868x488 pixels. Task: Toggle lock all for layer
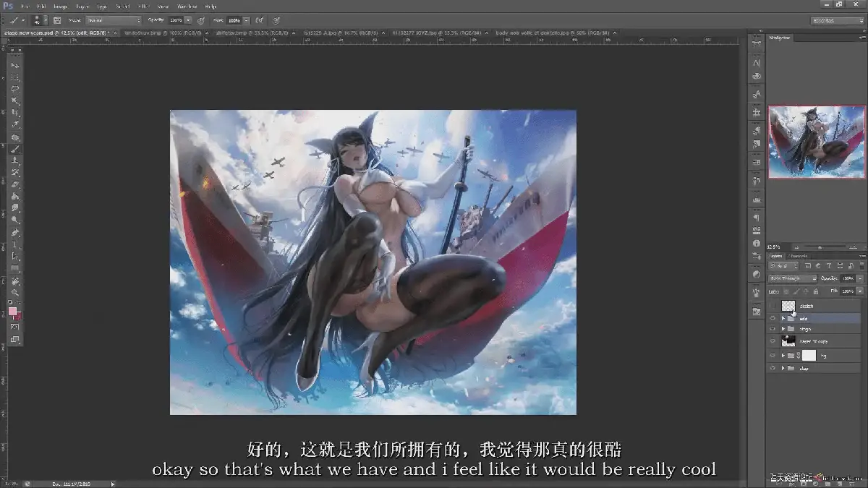pos(816,291)
